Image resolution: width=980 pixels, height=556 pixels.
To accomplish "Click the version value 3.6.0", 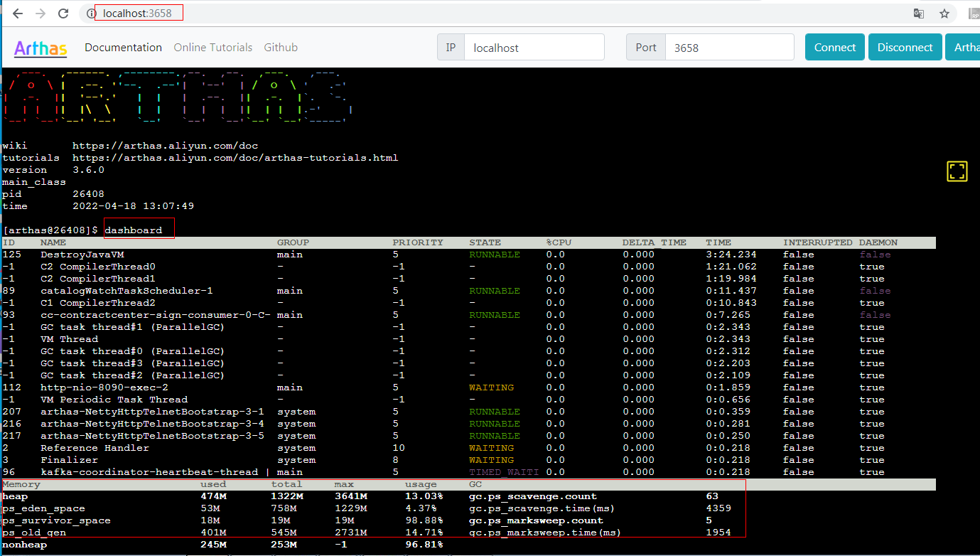I will pos(89,170).
